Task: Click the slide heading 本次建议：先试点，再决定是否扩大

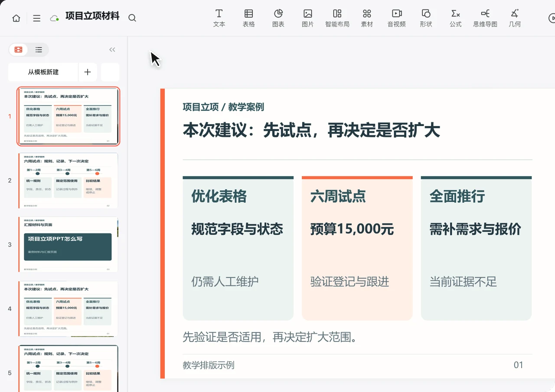Action: (311, 130)
